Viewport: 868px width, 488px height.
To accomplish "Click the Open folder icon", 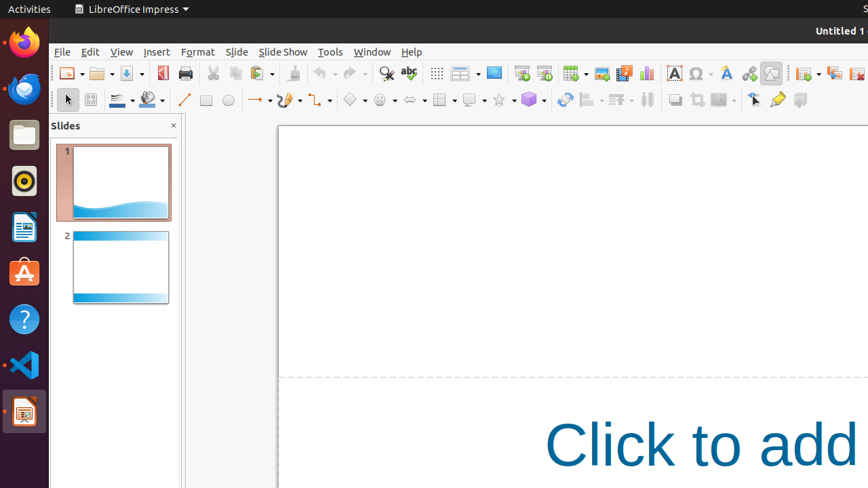I will pos(97,73).
